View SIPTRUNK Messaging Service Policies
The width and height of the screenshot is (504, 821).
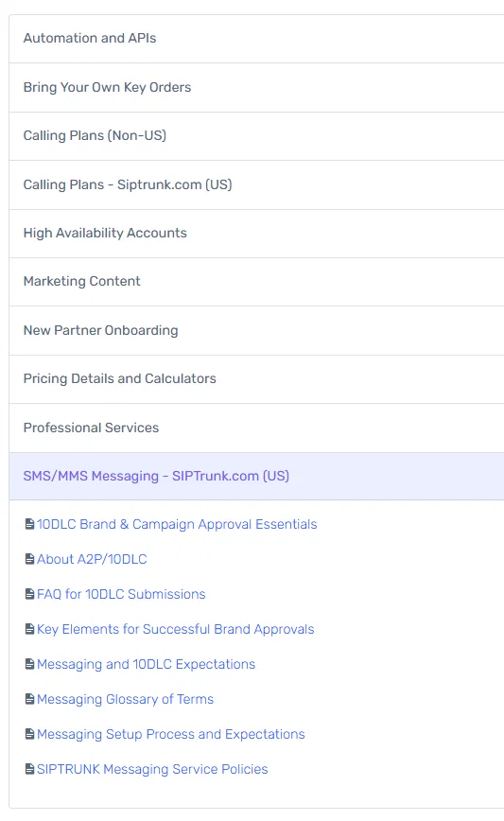tap(152, 769)
